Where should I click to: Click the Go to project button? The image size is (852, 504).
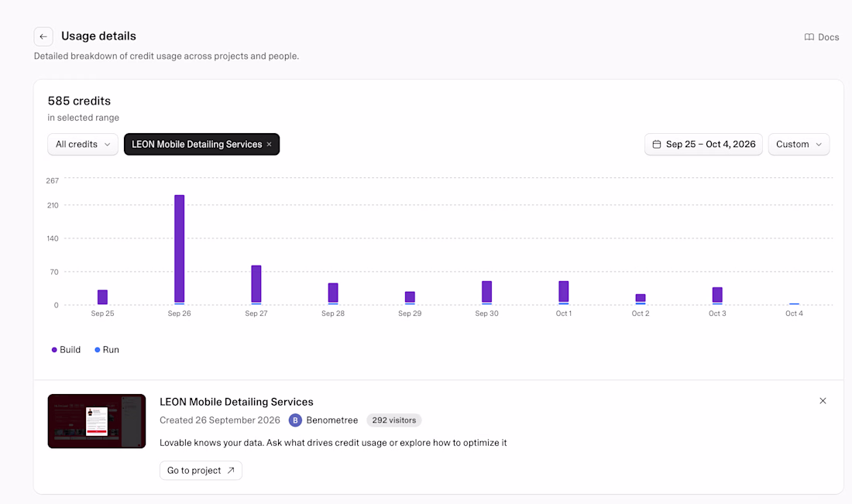coord(201,471)
